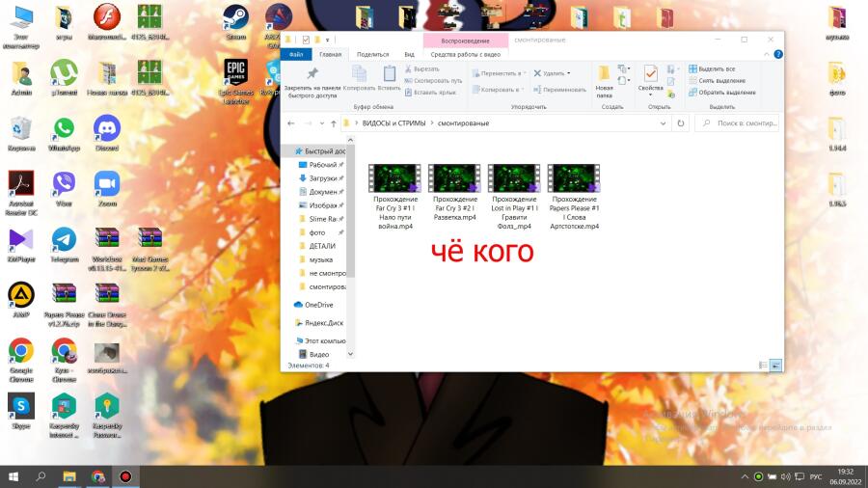Select This PC (Этот компьютер) in the sidebar
This screenshot has width=868, height=488.
pyautogui.click(x=320, y=340)
